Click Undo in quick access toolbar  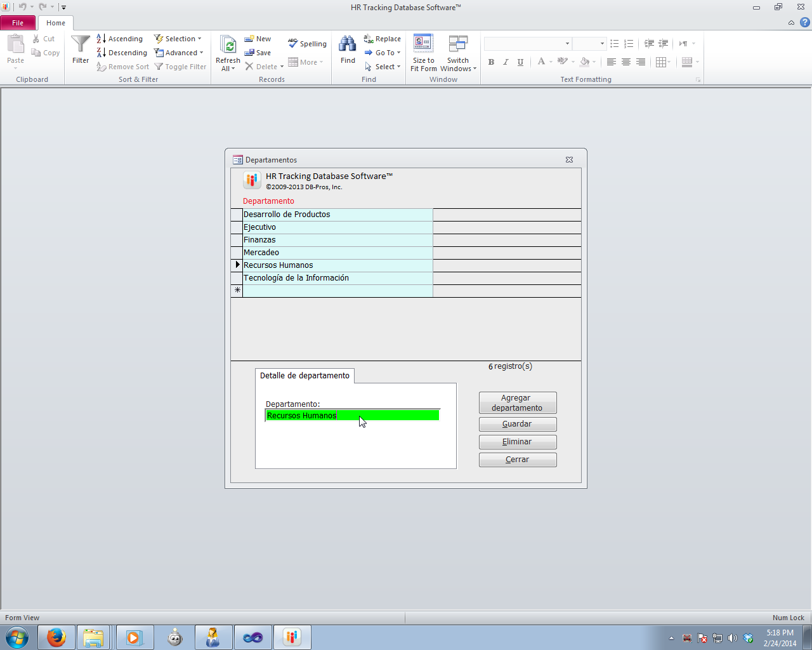[22, 7]
